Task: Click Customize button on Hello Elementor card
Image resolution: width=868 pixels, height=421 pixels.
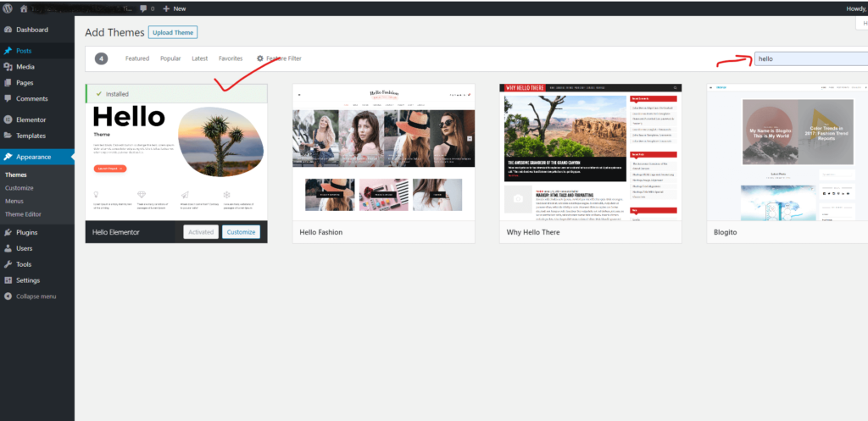Action: 242,232
